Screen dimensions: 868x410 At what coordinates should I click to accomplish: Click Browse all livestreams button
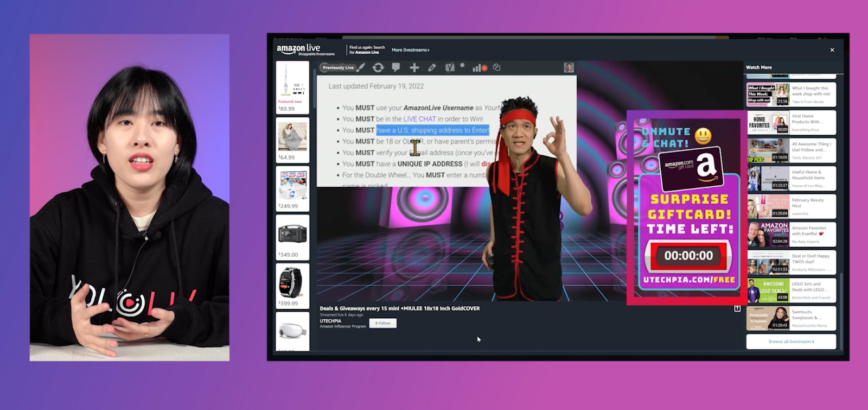pos(791,342)
